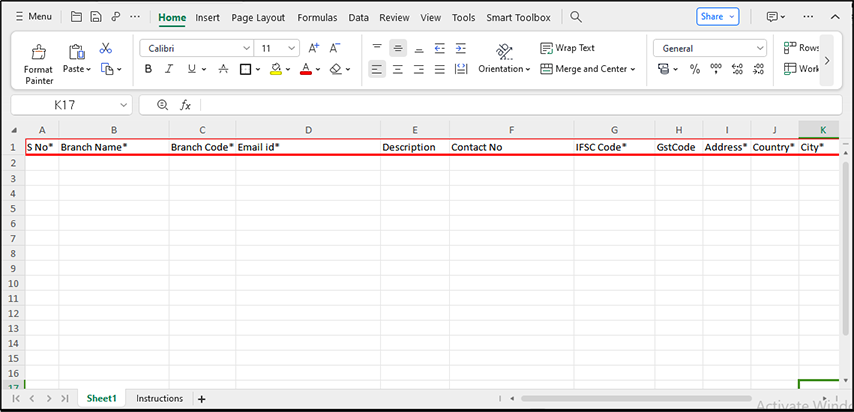854x412 pixels.
Task: Click the Increase Decimal icon
Action: (x=737, y=69)
